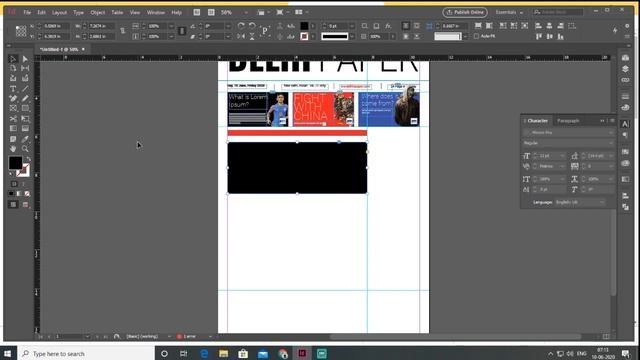
Task: Switch to Normal view mode button
Action: coord(13,204)
